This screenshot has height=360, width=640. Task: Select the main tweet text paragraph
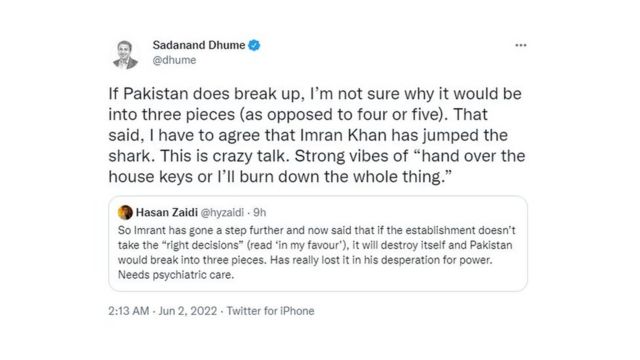[317, 135]
